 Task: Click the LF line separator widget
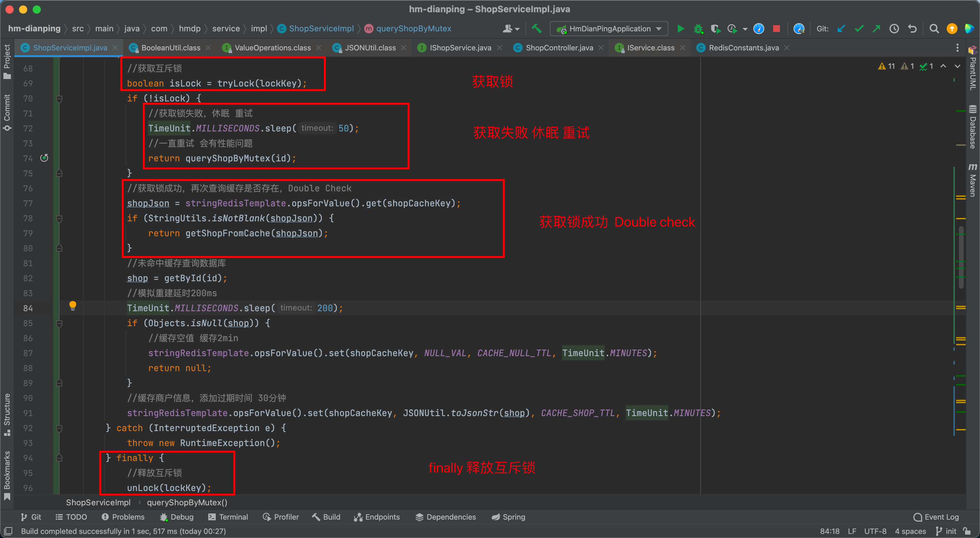tap(852, 531)
